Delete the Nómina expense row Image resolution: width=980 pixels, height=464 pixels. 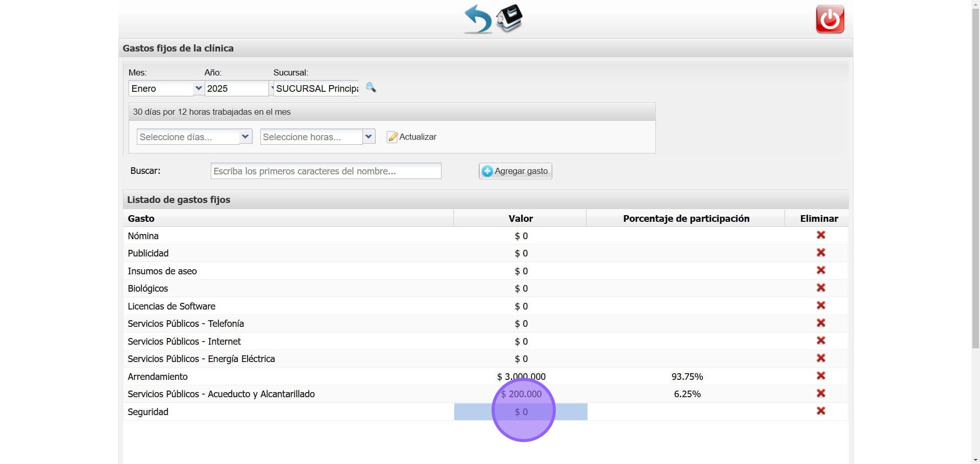tap(821, 235)
